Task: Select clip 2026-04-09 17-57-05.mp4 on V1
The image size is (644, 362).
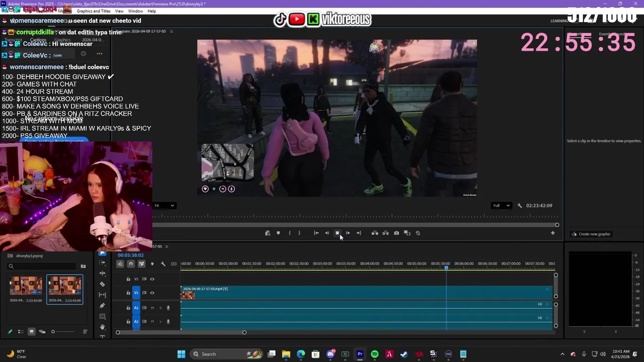Action: click(x=366, y=293)
